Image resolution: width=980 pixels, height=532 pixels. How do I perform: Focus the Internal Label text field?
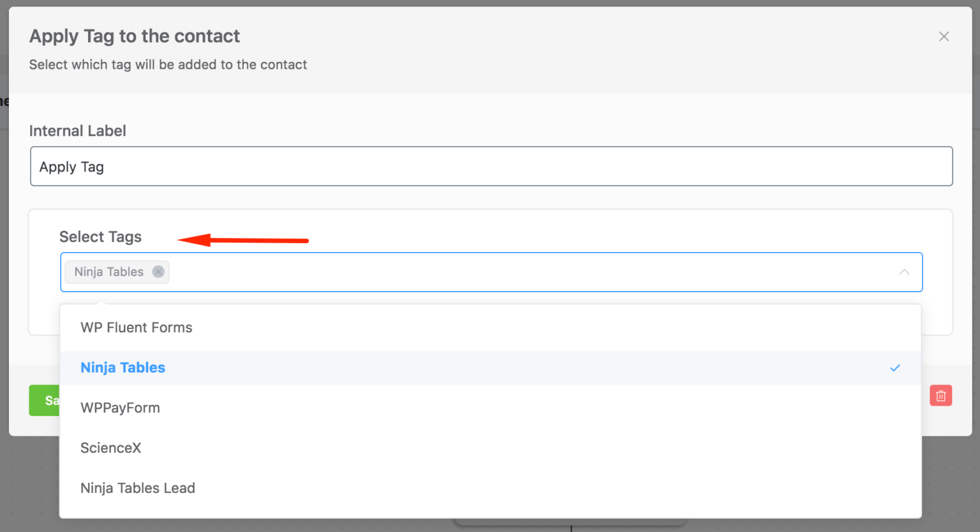point(491,166)
